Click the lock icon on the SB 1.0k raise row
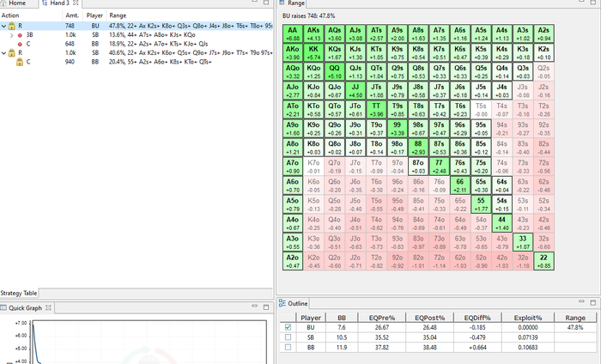Screen dimensions: 601x364 pyautogui.click(x=11, y=53)
